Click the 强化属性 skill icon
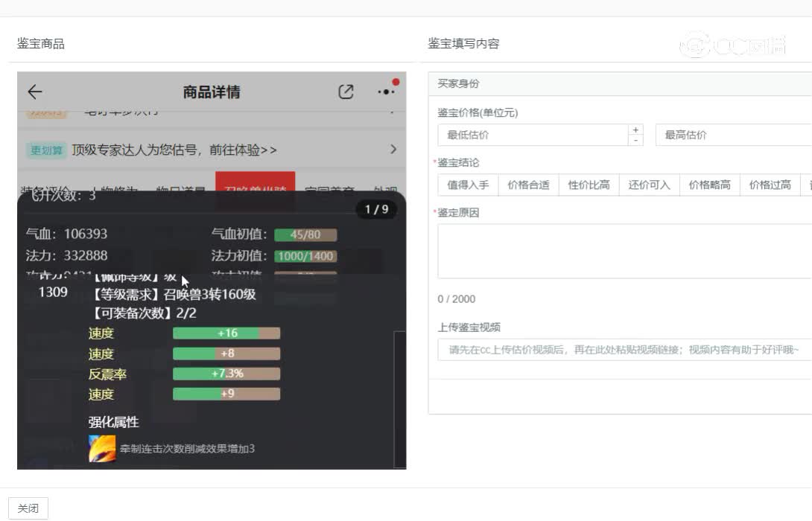812x521 pixels. coord(102,449)
